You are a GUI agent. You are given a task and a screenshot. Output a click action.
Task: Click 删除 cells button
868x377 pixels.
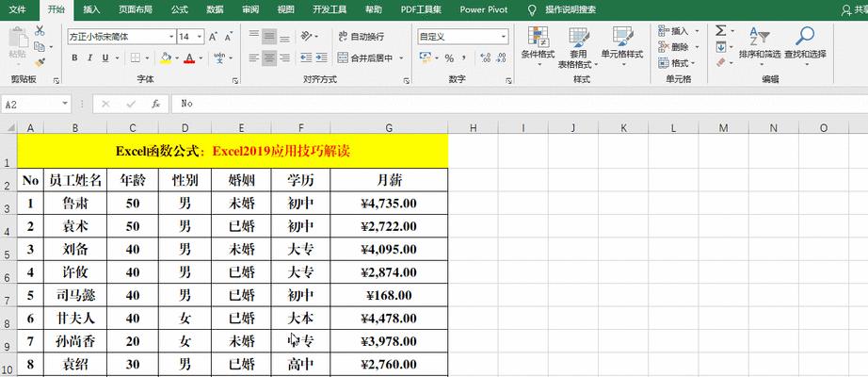679,47
